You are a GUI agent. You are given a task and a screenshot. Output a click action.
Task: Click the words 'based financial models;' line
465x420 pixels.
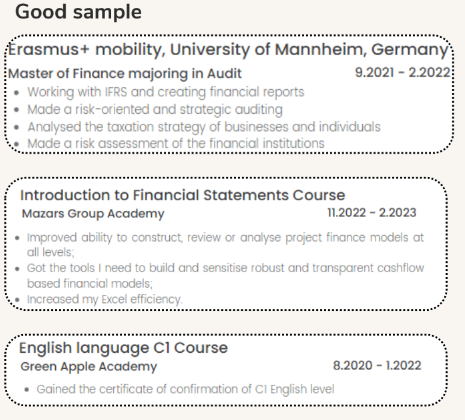90,284
